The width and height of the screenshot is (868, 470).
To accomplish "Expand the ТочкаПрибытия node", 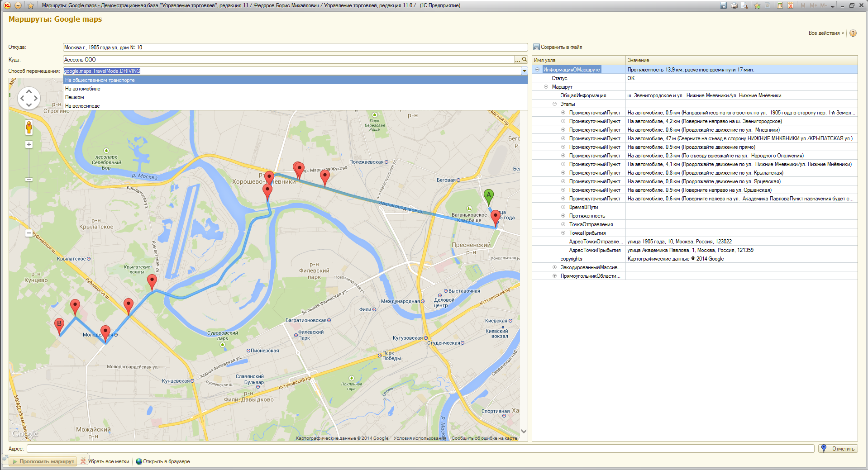I will pos(563,233).
